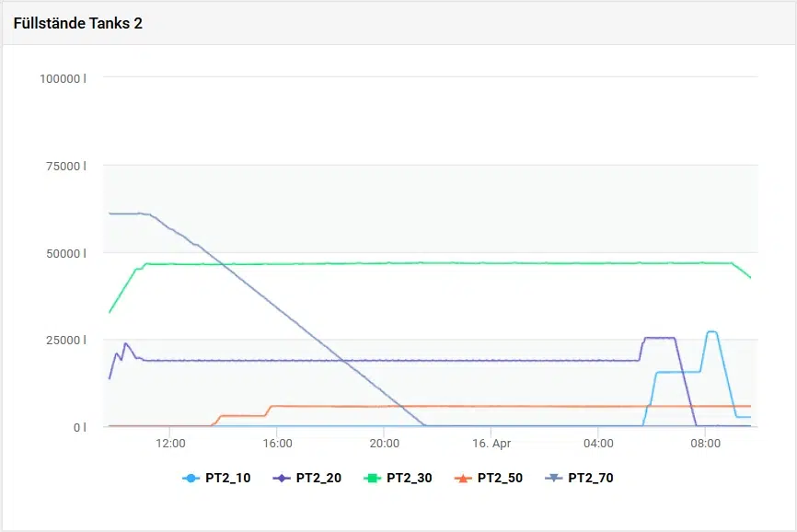Click the "Füllstände Tanks 2" panel title
This screenshot has width=797, height=532.
pyautogui.click(x=78, y=23)
